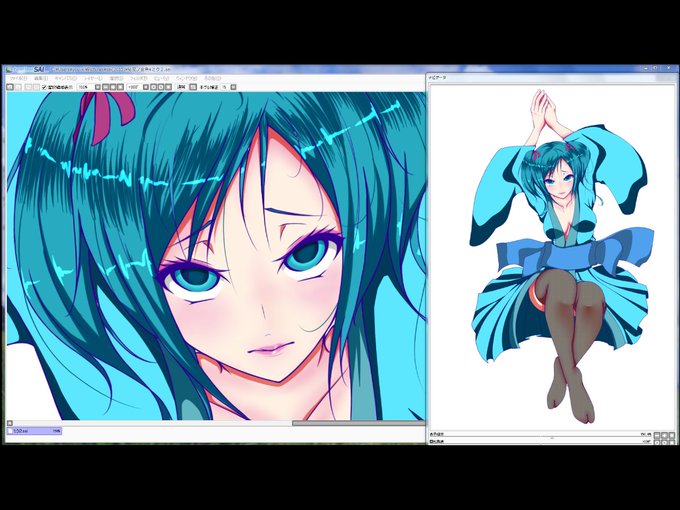Open the ウィンドウ (Window) menu
Viewport: 680px width, 510px height.
click(x=186, y=78)
